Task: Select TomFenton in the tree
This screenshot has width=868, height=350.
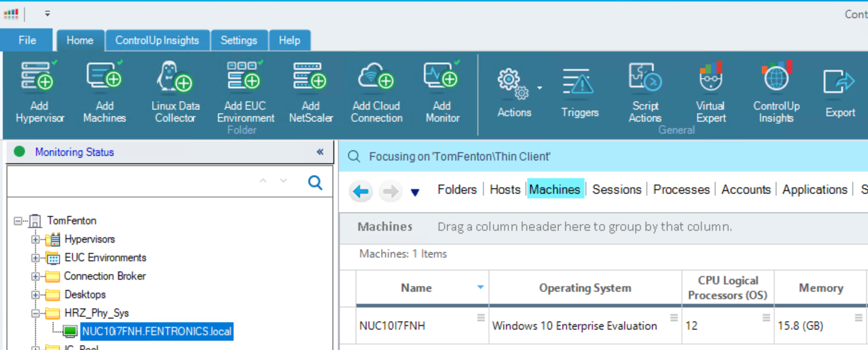Action: point(72,221)
